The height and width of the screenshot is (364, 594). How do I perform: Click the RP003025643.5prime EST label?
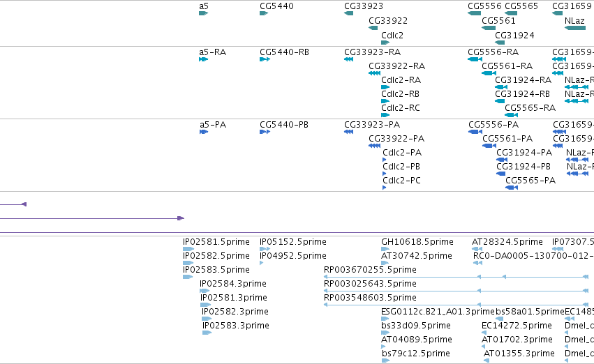[x=370, y=285]
